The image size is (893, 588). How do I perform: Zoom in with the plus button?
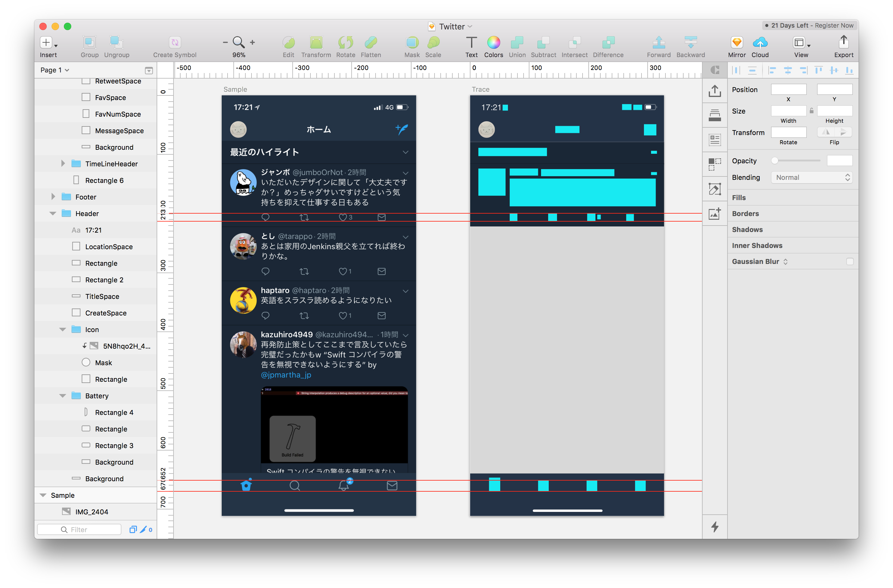[x=252, y=43]
